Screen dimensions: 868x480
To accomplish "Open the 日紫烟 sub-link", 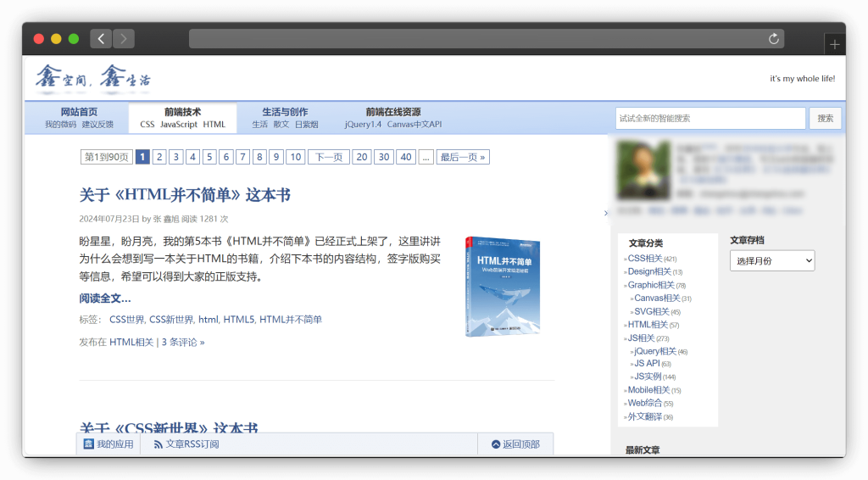I will [306, 125].
